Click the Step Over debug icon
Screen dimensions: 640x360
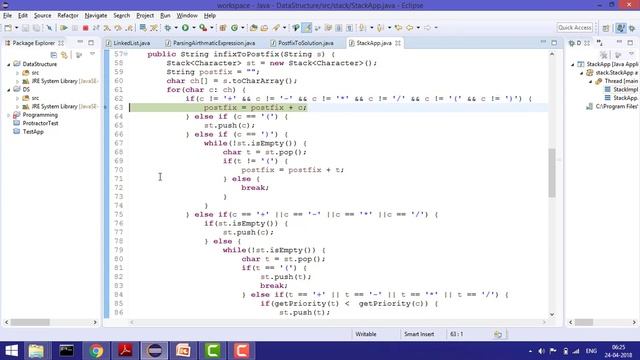point(118,28)
